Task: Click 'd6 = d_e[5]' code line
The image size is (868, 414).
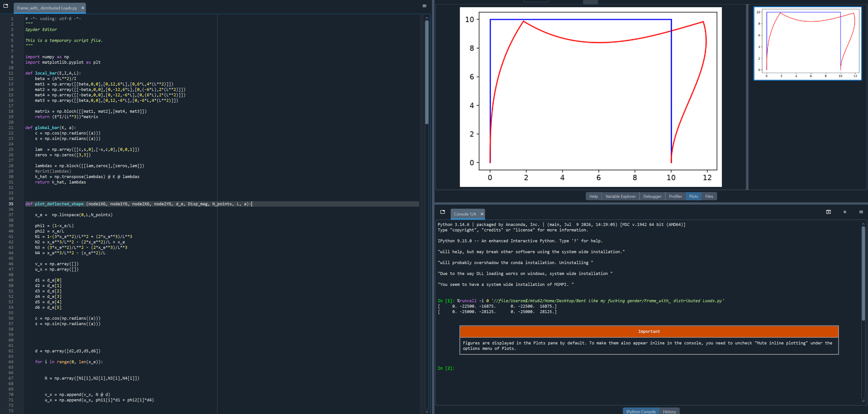Action: click(48, 307)
